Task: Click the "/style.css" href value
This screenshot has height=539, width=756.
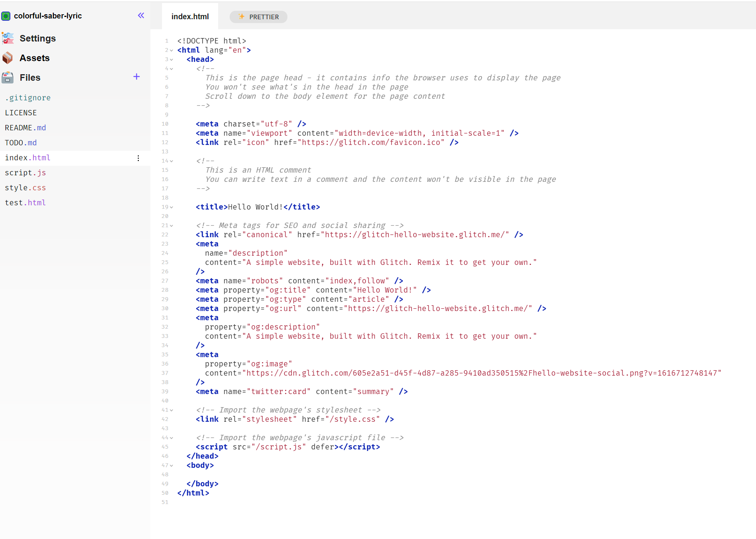Action: pyautogui.click(x=352, y=419)
